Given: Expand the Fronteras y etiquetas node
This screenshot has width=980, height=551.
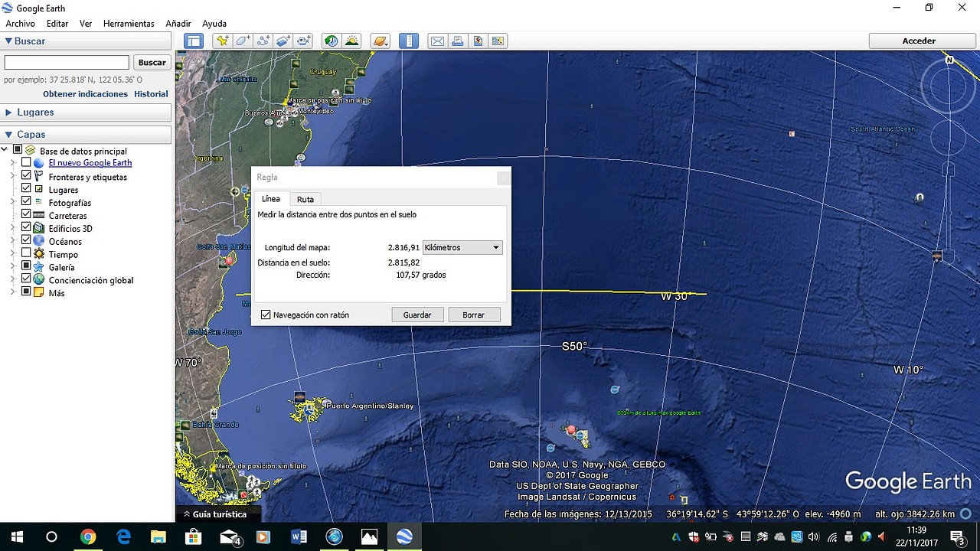Looking at the screenshot, I should 13,176.
